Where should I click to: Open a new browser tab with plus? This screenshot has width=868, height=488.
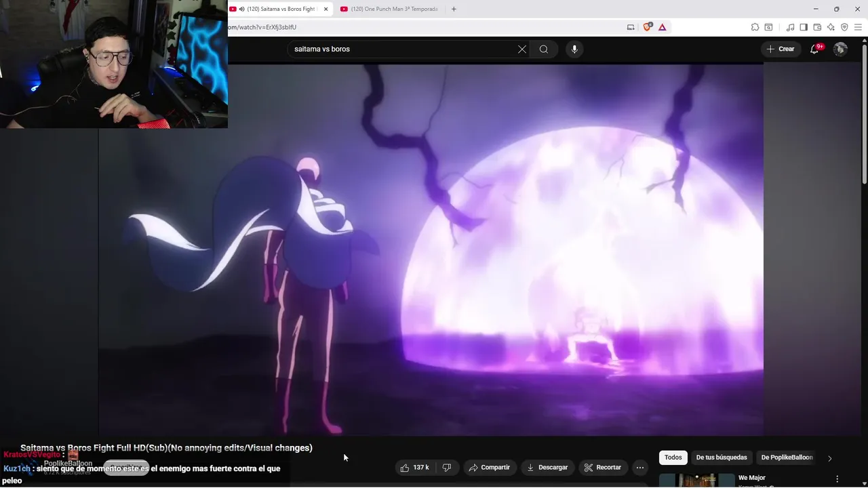tap(454, 9)
